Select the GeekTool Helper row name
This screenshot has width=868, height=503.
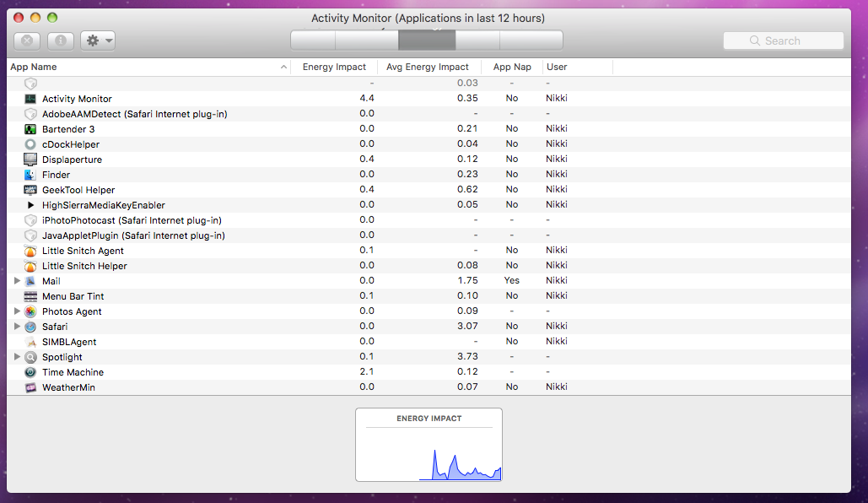click(x=78, y=190)
